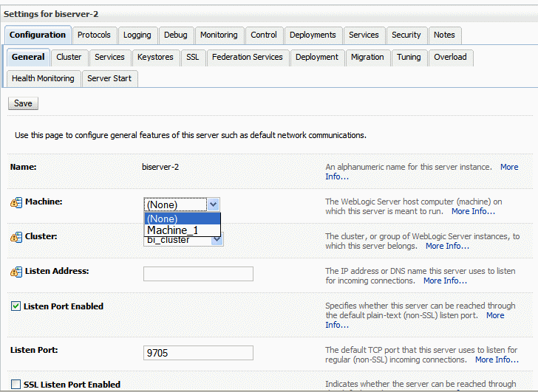Click the restart-required icon beside Machine

[x=16, y=202]
